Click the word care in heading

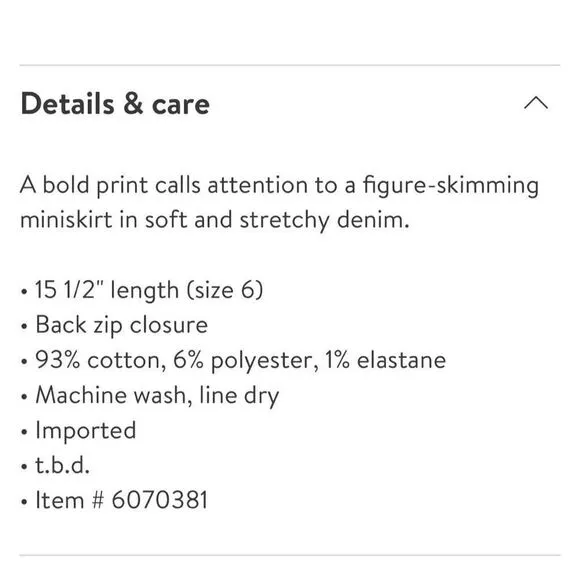pos(181,105)
